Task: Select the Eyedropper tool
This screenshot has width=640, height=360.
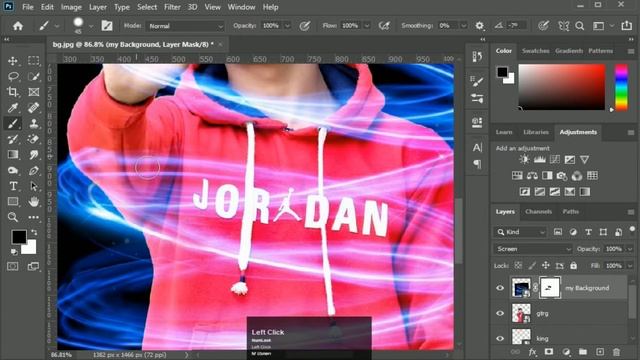Action: 13,108
